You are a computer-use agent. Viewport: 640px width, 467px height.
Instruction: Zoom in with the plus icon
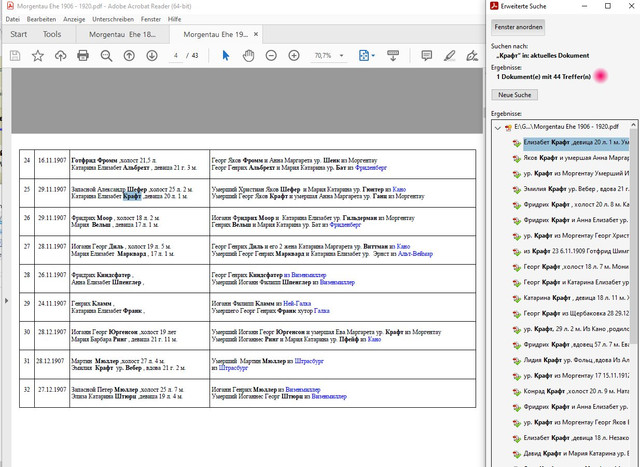(294, 56)
